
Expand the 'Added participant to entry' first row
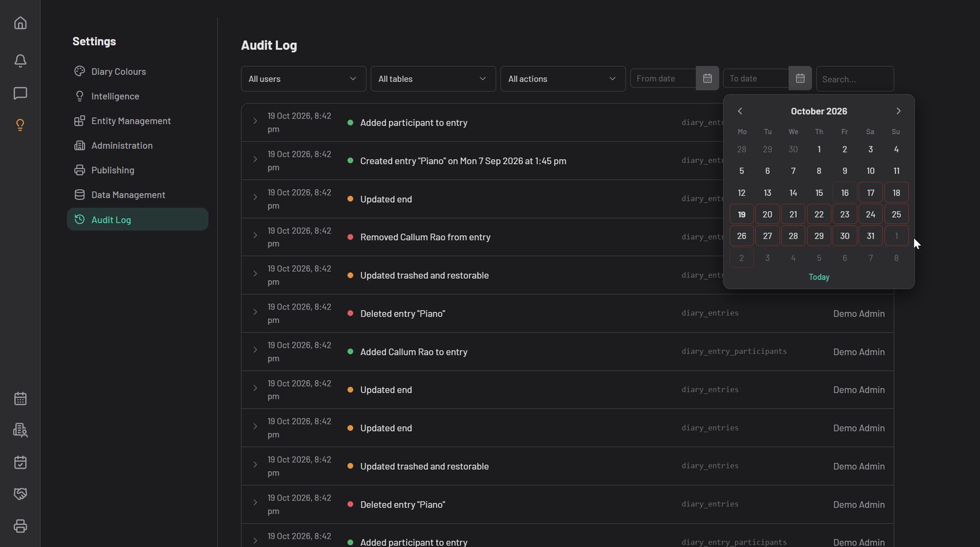pos(255,121)
